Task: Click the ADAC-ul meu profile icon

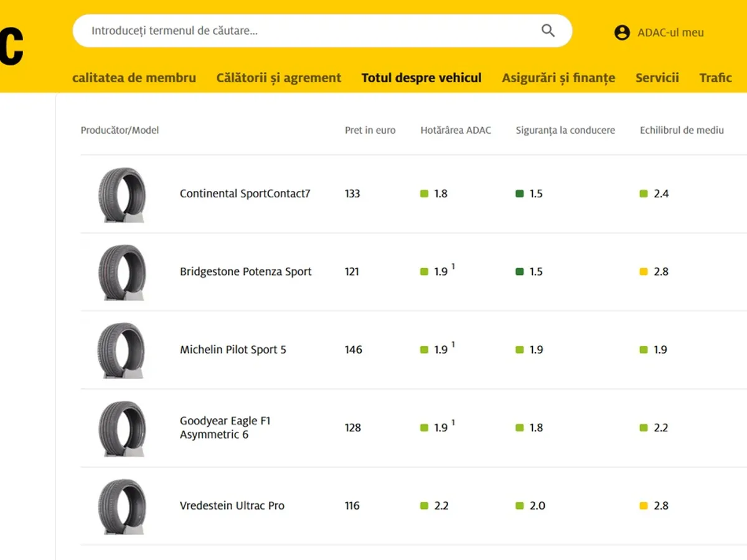Action: tap(622, 32)
